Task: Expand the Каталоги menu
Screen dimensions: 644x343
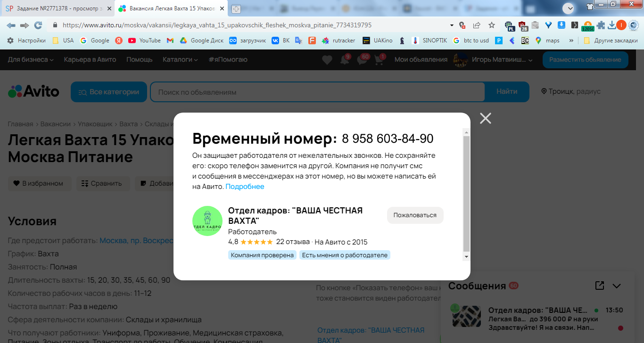Action: 181,59
